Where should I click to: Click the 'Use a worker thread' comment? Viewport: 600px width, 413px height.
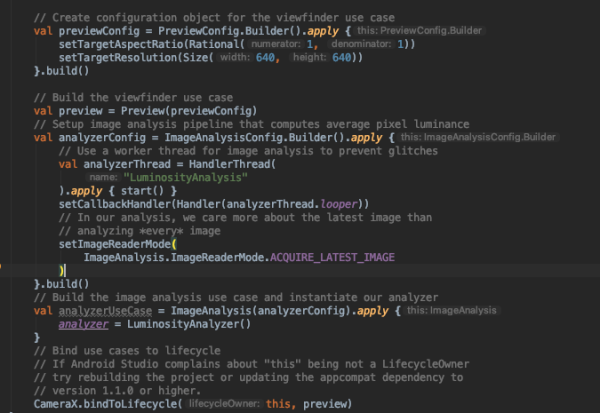[248, 151]
